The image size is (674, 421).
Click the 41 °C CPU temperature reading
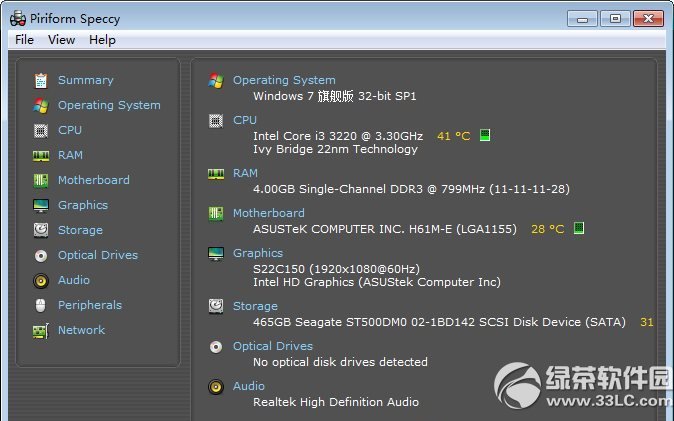click(453, 136)
